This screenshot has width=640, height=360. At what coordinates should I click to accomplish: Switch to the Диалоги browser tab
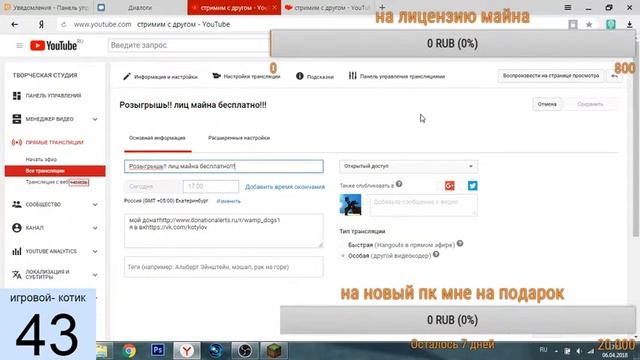point(140,7)
